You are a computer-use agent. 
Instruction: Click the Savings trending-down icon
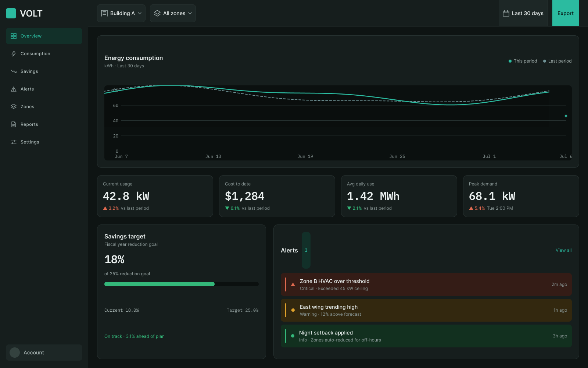pos(14,71)
